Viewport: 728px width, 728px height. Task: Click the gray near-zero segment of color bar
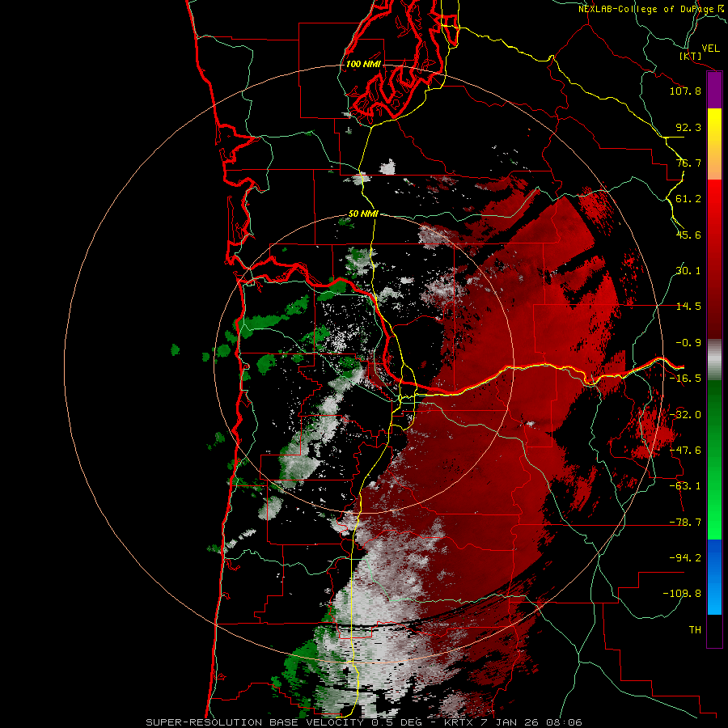pyautogui.click(x=714, y=359)
